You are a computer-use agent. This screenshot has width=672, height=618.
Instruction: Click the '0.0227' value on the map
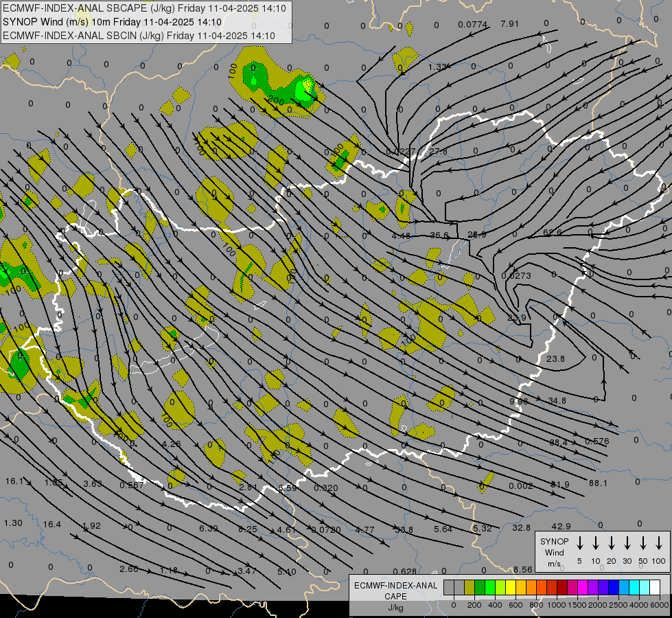point(401,152)
